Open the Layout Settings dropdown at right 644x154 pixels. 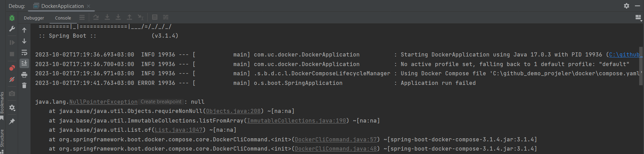click(638, 17)
